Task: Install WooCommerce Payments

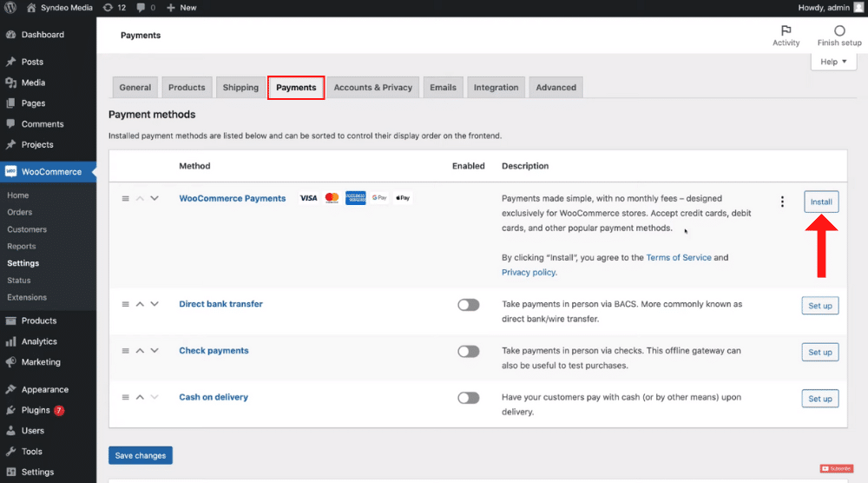Action: [x=821, y=202]
